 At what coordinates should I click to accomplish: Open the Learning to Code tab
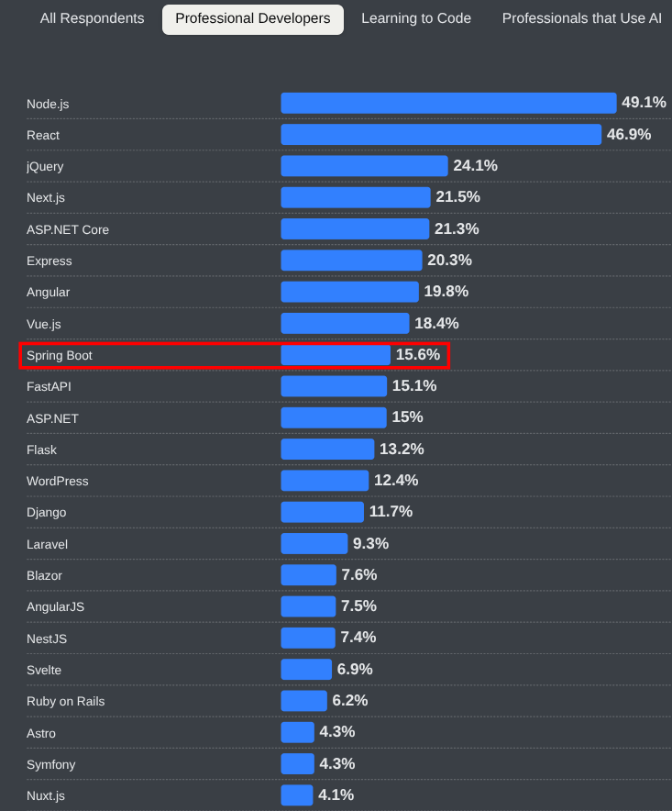416,18
